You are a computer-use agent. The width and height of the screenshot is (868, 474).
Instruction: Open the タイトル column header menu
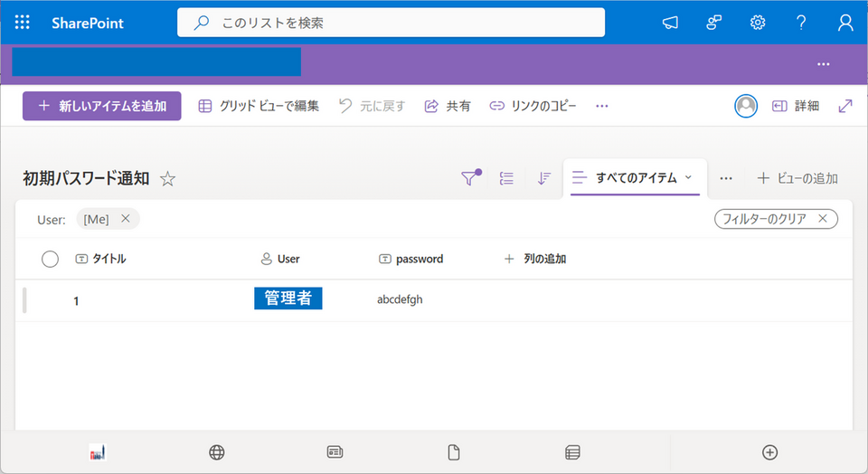pyautogui.click(x=100, y=259)
